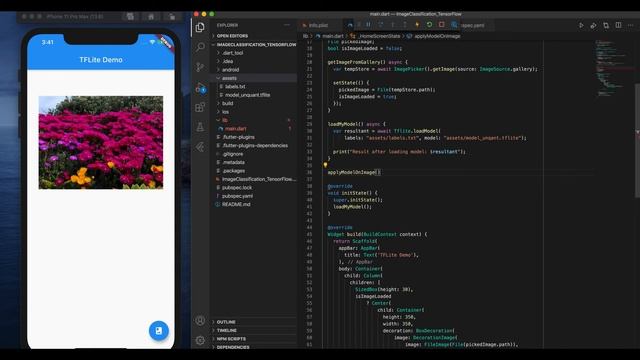Collapse the lib folder

253,120
